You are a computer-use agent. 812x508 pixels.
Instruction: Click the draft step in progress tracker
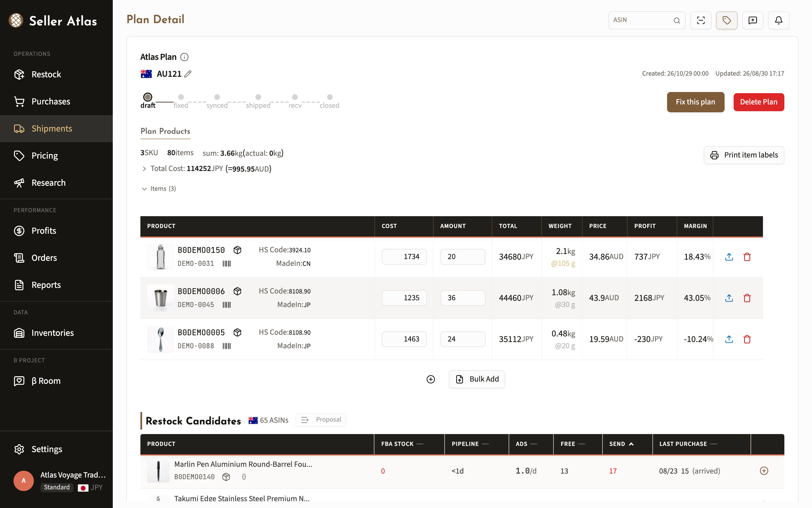click(x=148, y=101)
